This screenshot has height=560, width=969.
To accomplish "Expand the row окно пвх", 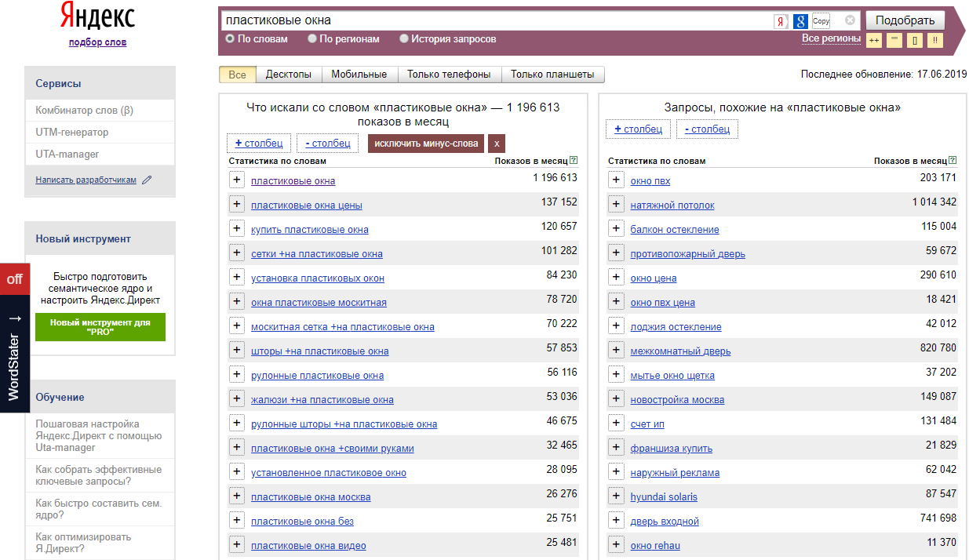I will (x=617, y=180).
